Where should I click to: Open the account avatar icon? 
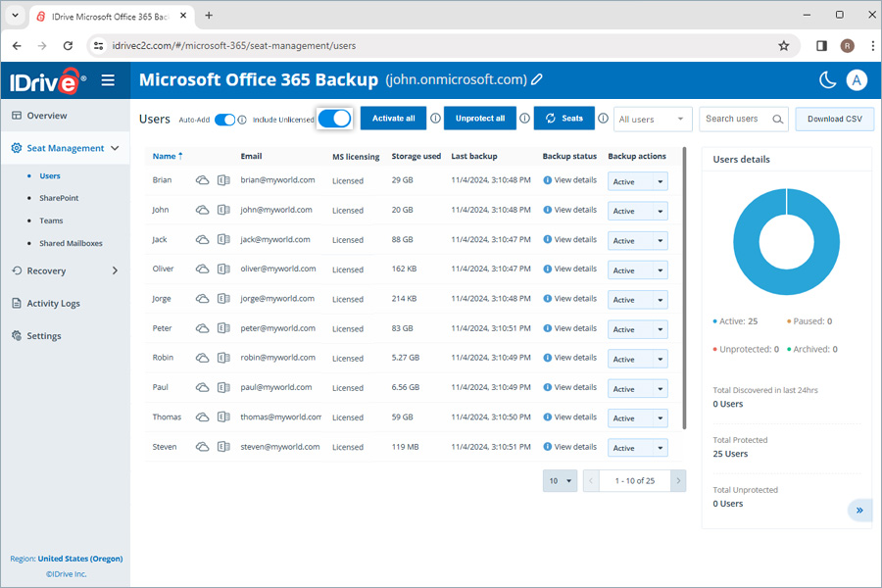[857, 80]
